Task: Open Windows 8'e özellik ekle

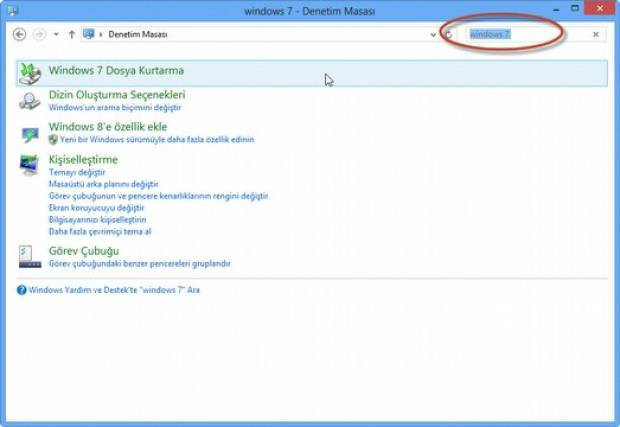Action: (x=108, y=127)
